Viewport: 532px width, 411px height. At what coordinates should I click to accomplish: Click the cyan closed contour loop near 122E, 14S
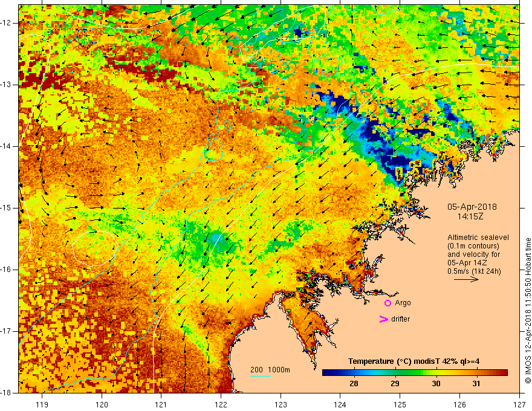click(x=214, y=149)
